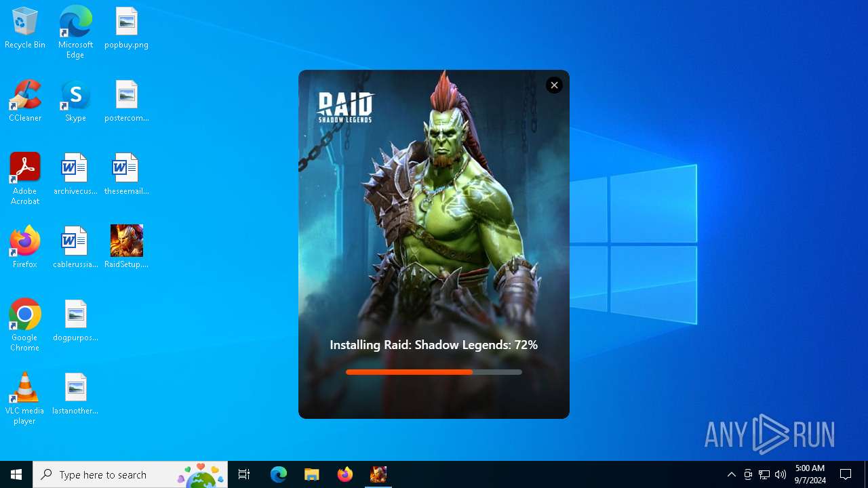
Task: Select theseemail Word document on desktop
Action: click(x=126, y=174)
